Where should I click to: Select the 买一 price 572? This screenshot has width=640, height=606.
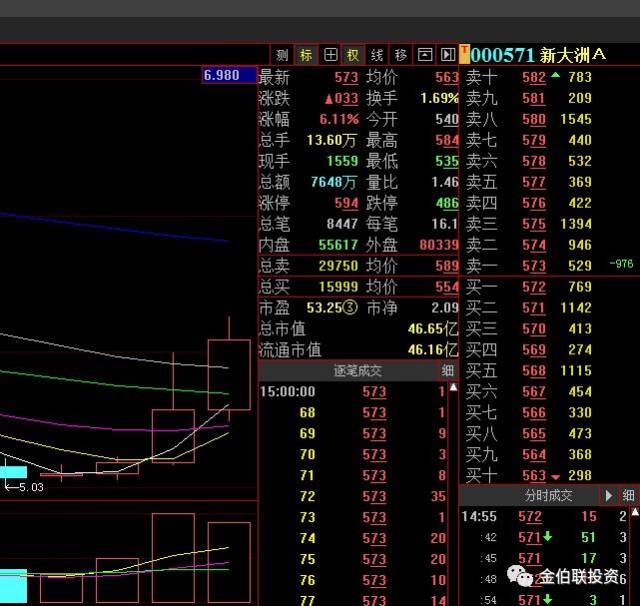coord(534,287)
